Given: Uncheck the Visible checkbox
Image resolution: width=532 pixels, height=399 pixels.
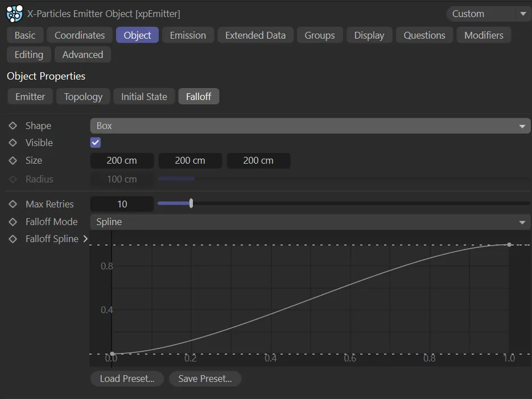Looking at the screenshot, I should pos(96,143).
